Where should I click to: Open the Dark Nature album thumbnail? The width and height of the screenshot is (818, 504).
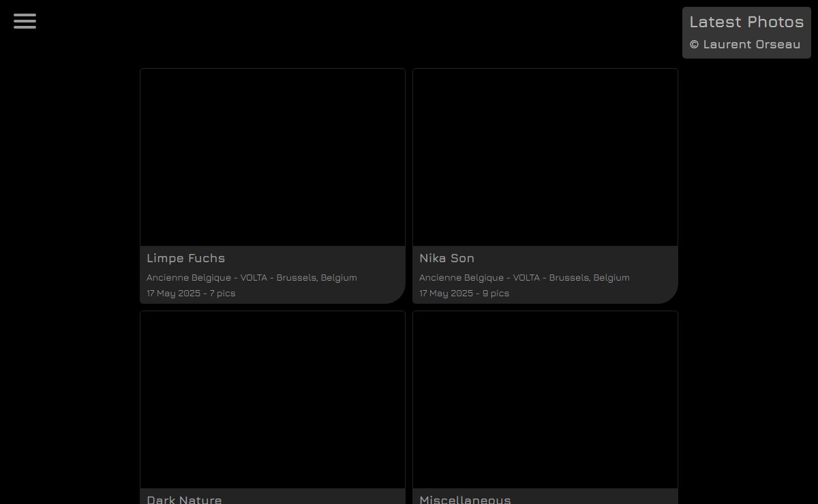273,400
